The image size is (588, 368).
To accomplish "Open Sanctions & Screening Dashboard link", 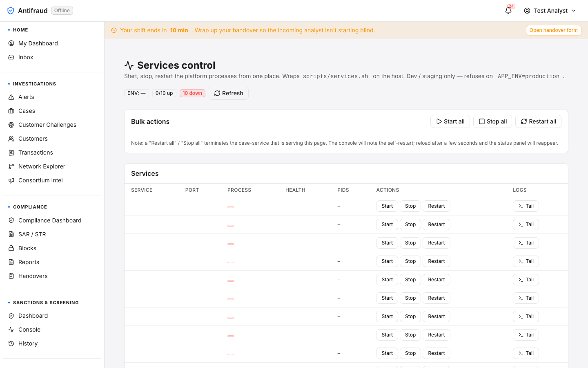I will tap(52, 316).
